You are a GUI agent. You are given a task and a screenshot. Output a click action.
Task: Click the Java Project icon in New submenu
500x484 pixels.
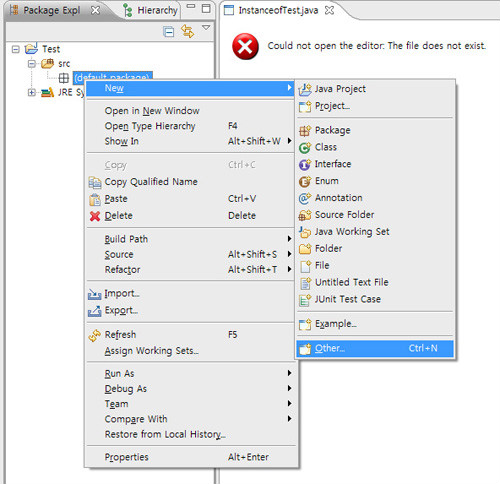pos(305,89)
